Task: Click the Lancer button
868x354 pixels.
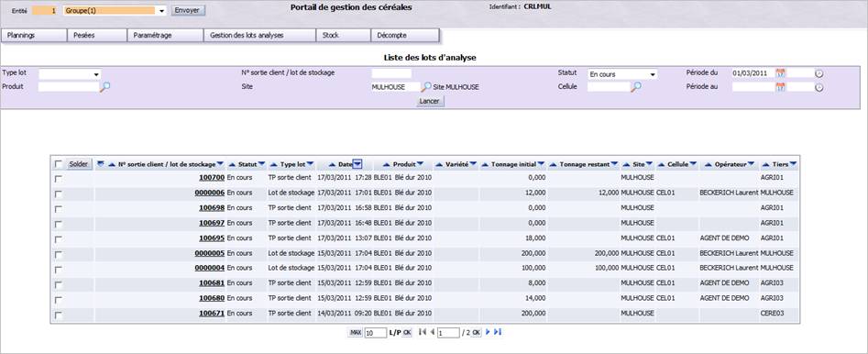Action: pyautogui.click(x=430, y=102)
